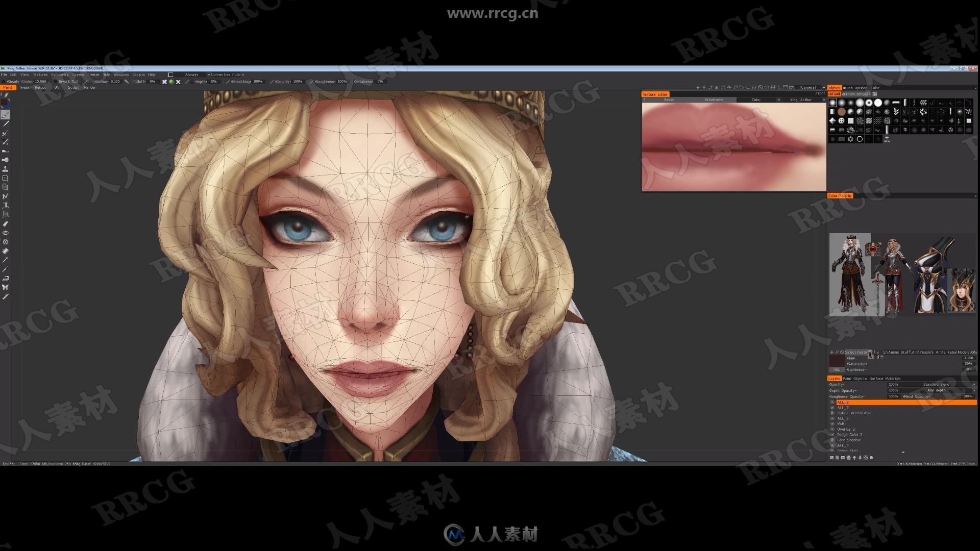Hide the ALL_6 layer via eye icon
The height and width of the screenshot is (551, 980).
tap(832, 418)
